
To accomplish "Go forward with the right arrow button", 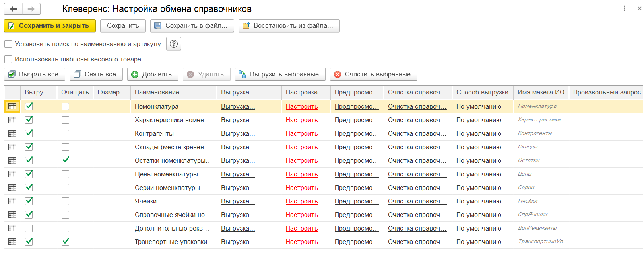I will 31,9.
